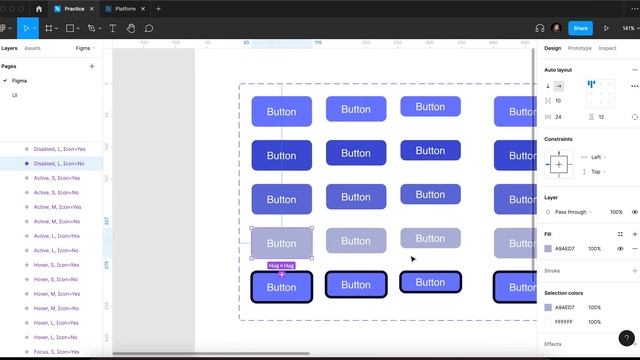
Task: Open a new tab with plus
Action: (x=158, y=9)
